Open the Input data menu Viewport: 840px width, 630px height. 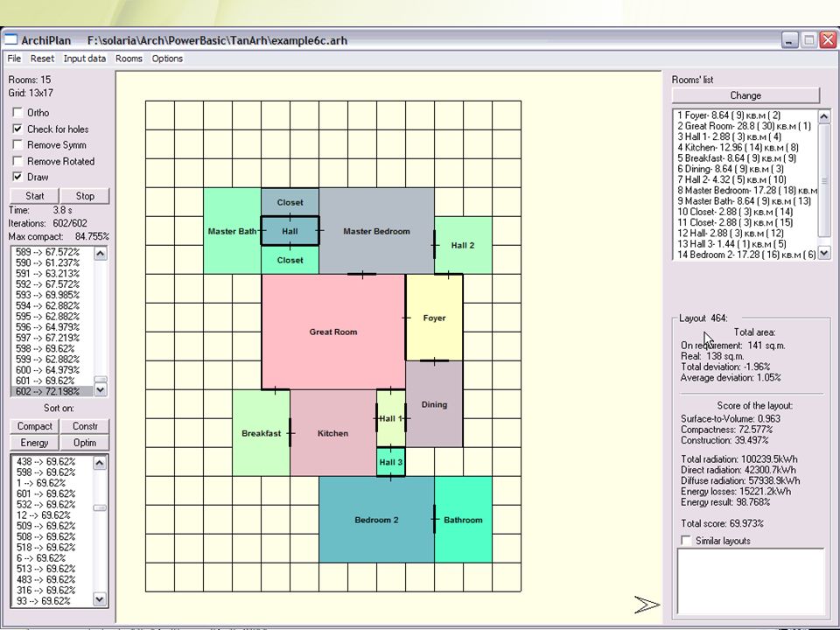(x=85, y=59)
